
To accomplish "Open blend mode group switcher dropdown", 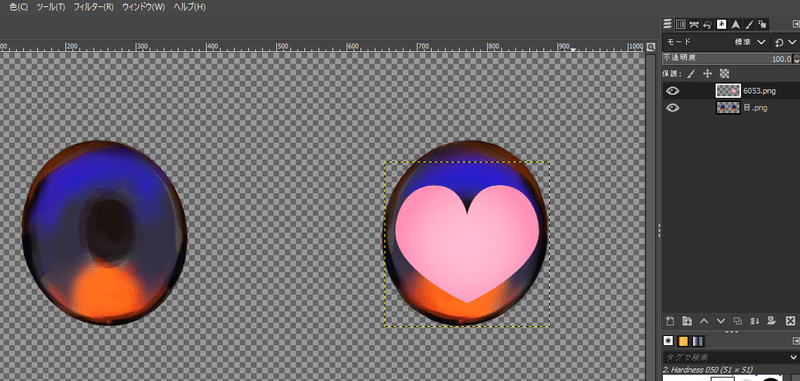I will click(786, 42).
